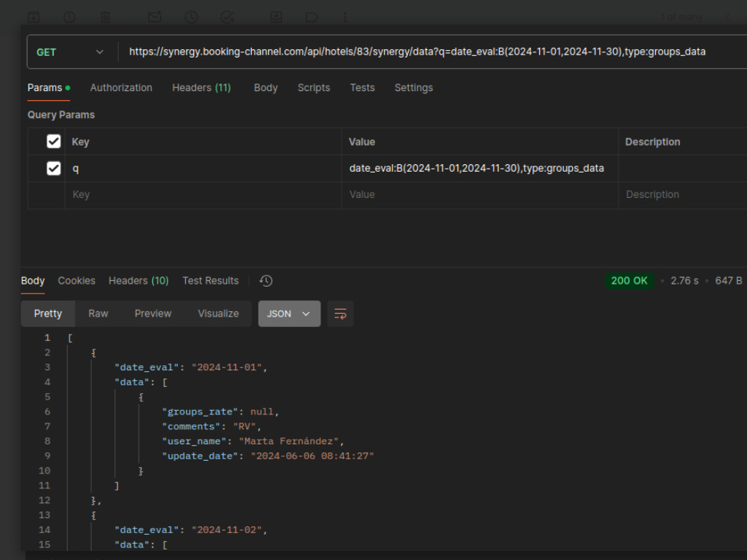Image resolution: width=747 pixels, height=560 pixels.
Task: Open the Scripts tab
Action: [x=314, y=88]
